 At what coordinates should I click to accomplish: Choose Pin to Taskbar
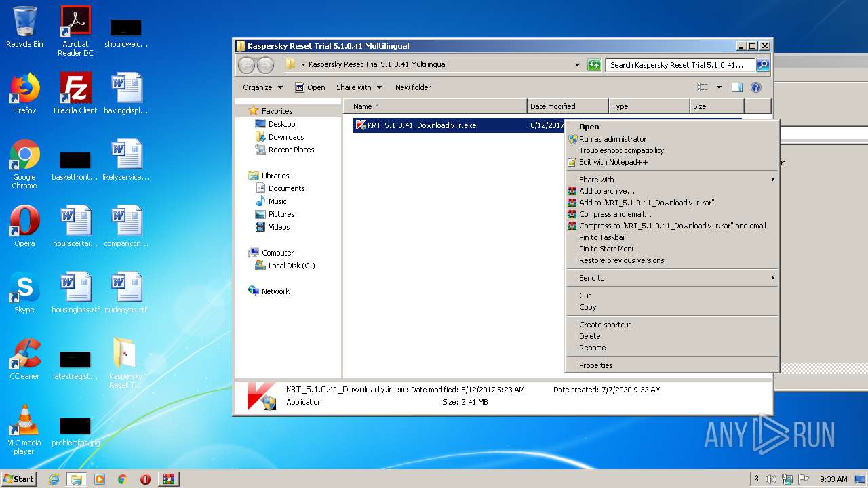(671, 237)
